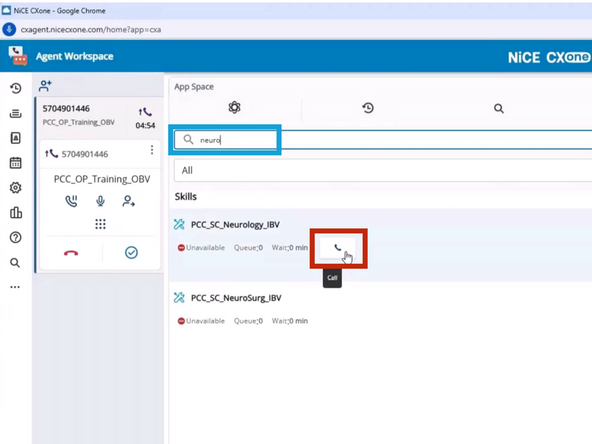Expand the All filter dropdown
This screenshot has height=444, width=592.
382,171
